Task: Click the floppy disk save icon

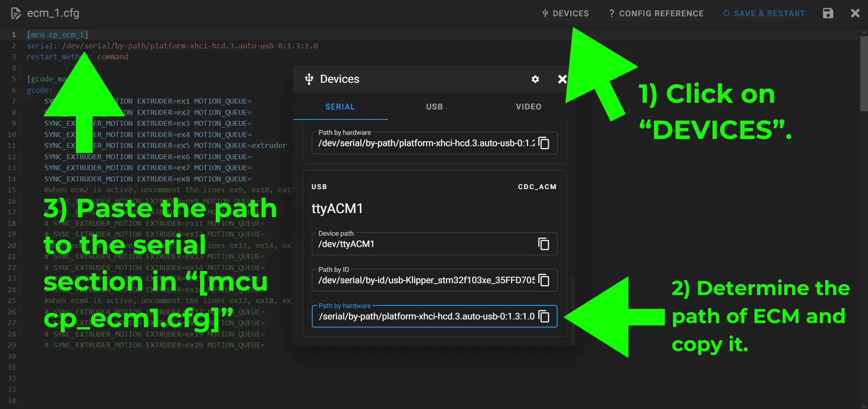Action: 828,14
